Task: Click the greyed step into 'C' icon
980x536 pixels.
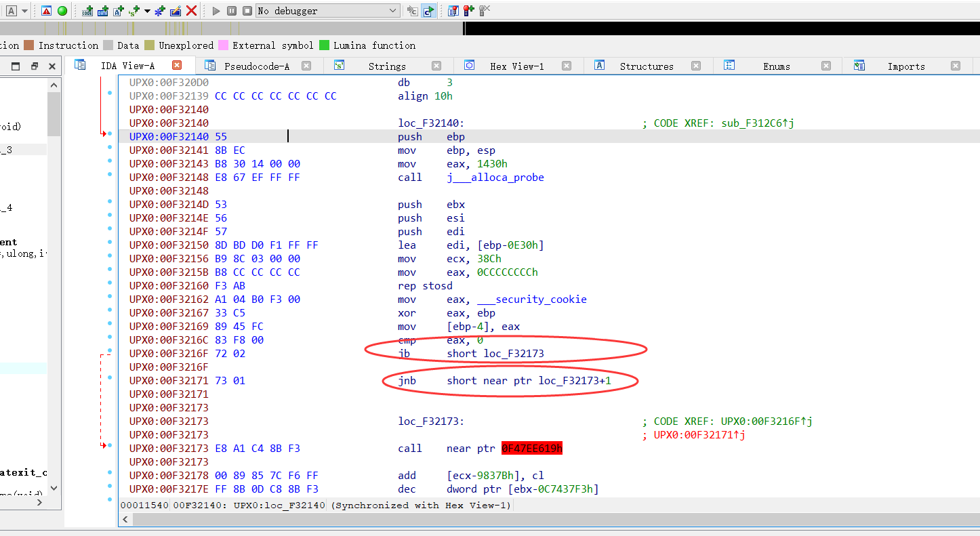Action: pos(412,11)
